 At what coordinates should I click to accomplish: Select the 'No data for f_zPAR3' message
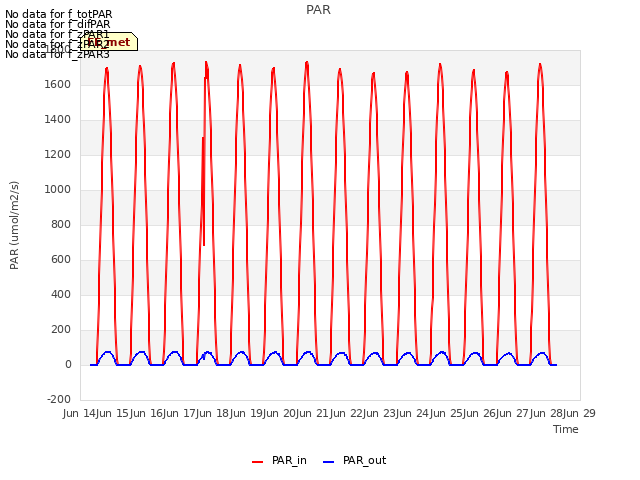coord(57,54)
